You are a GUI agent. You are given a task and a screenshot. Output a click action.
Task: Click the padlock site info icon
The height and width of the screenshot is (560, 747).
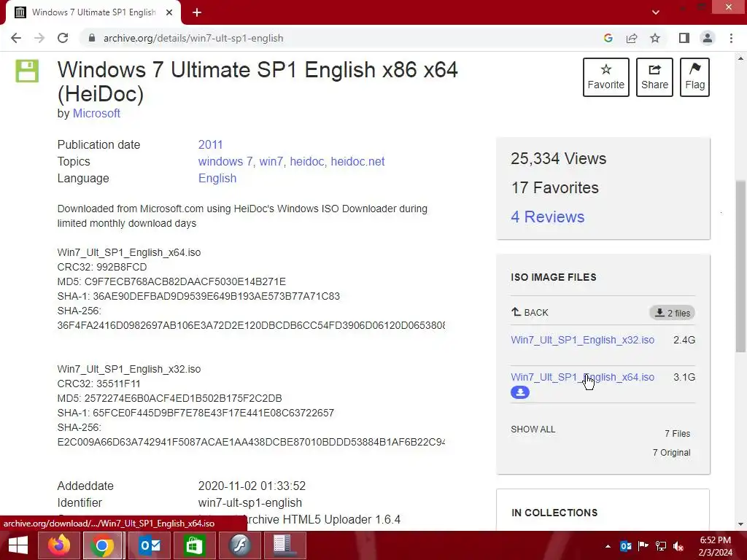(x=92, y=38)
